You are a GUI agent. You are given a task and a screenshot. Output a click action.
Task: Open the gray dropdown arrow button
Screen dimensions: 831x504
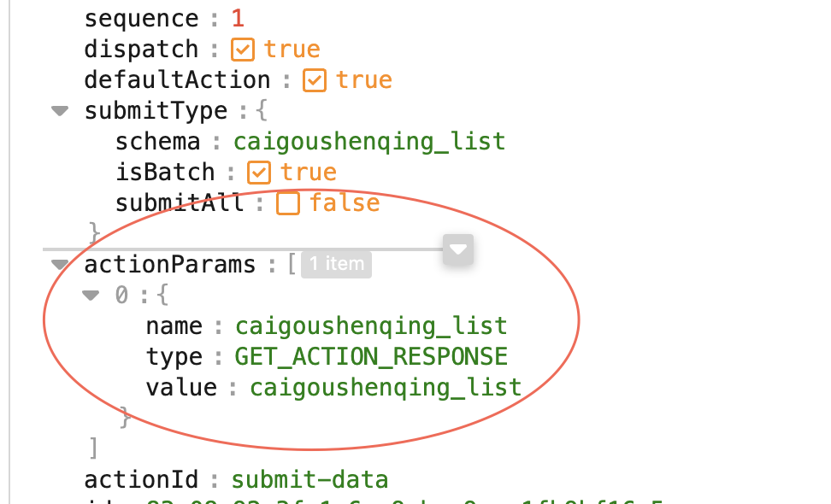point(458,249)
